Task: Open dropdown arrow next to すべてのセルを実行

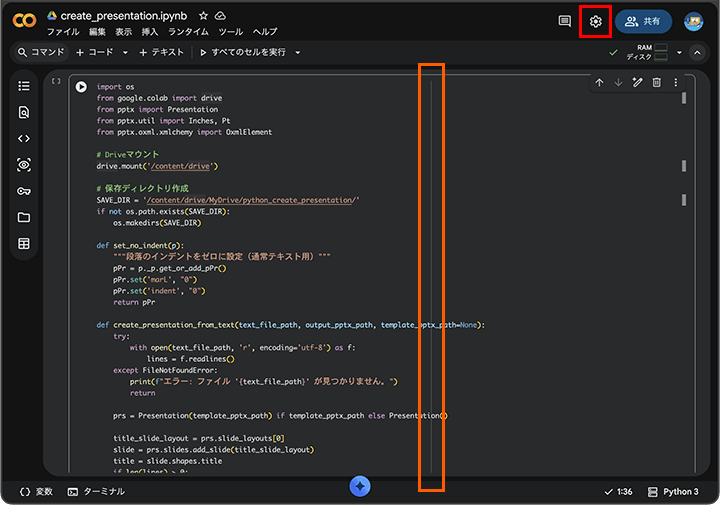Action: [x=298, y=52]
